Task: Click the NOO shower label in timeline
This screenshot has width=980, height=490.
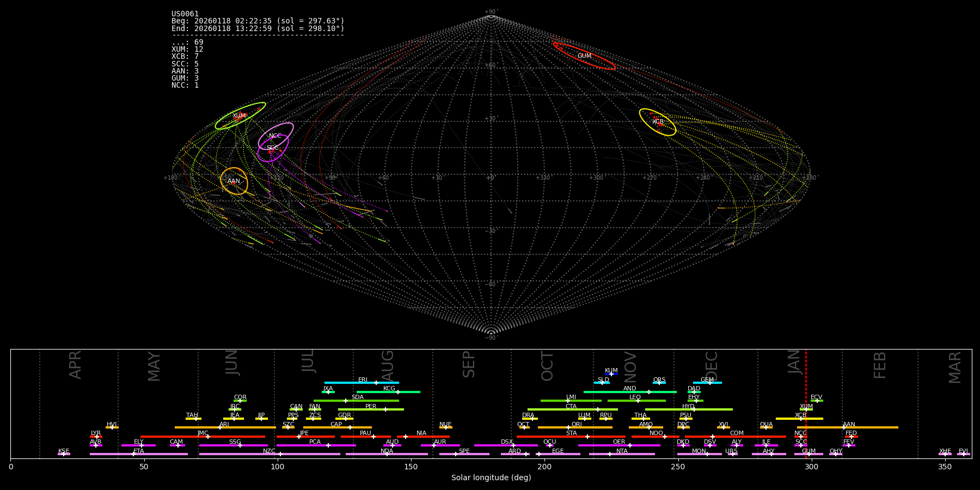Action: 656,433
